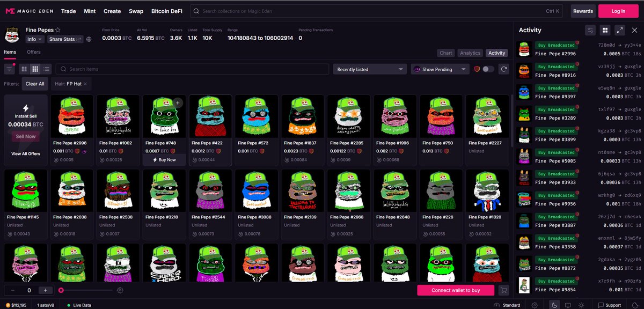Open Fine Pepe #1020 card thumbnail
The image size is (644, 309).
point(488,191)
